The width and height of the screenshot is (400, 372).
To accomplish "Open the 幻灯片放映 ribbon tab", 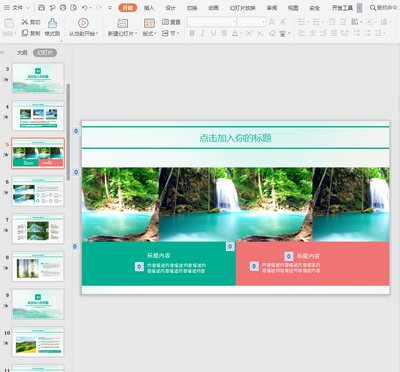I will [x=243, y=8].
